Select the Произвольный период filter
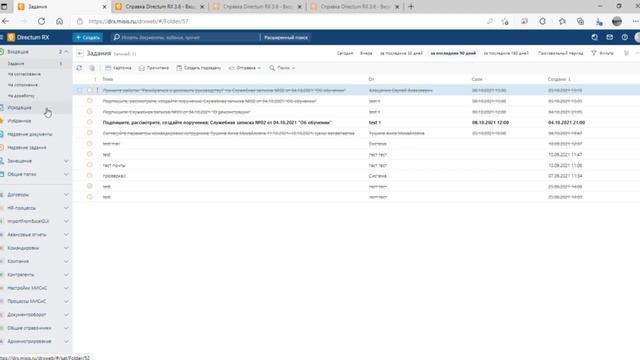640x360 pixels. click(x=560, y=53)
